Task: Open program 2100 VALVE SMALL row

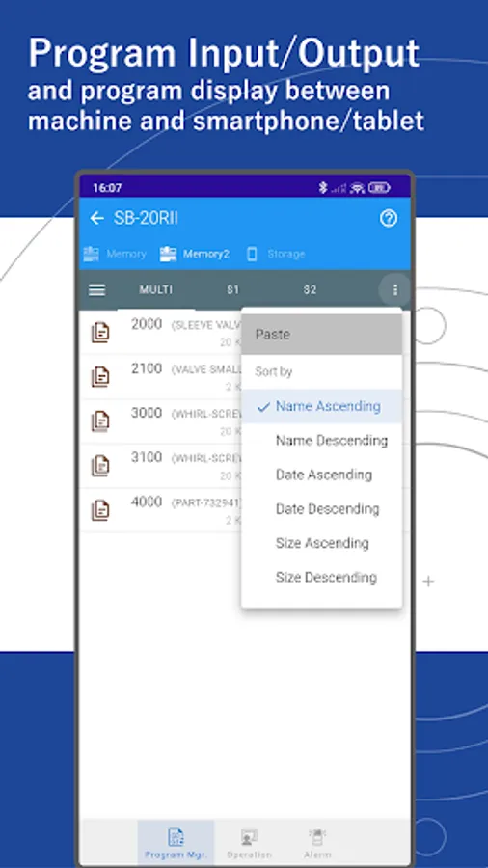Action: [x=161, y=377]
